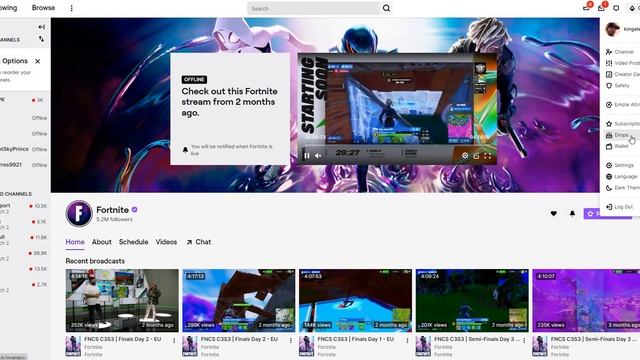Screen dimensions: 640x360
Task: Open video player settings gear
Action: 465,156
